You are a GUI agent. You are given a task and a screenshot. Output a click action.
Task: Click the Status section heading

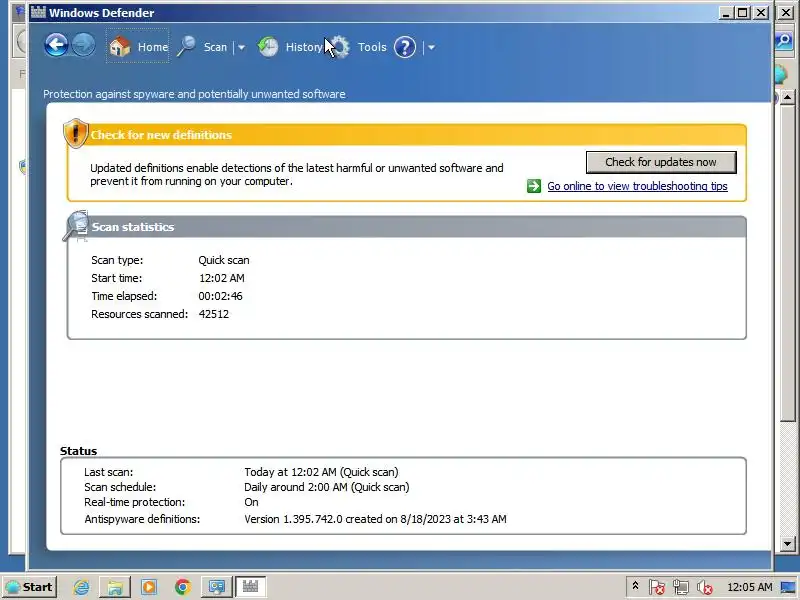click(78, 451)
